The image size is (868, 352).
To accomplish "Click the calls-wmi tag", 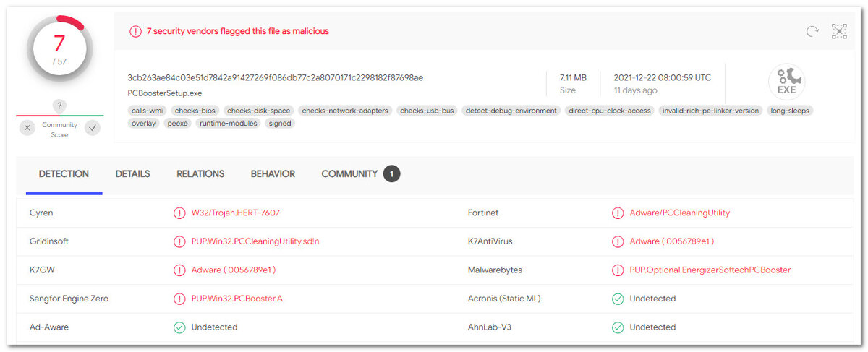I will tap(147, 111).
